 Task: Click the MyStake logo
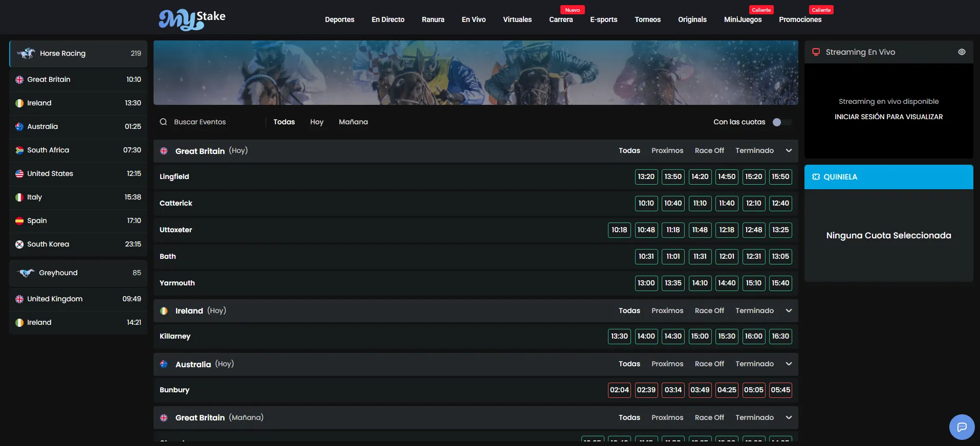tap(192, 19)
